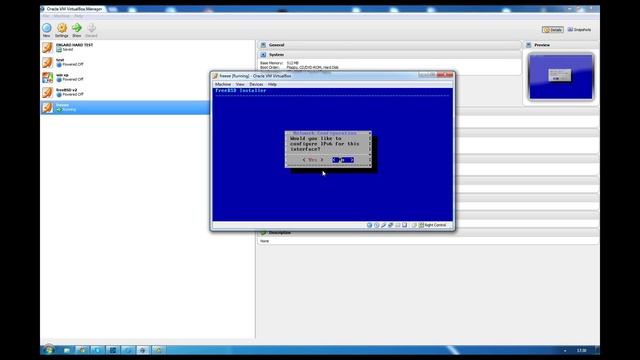Click the General section header icon
Viewport: 640px width, 360px height.
coord(263,45)
